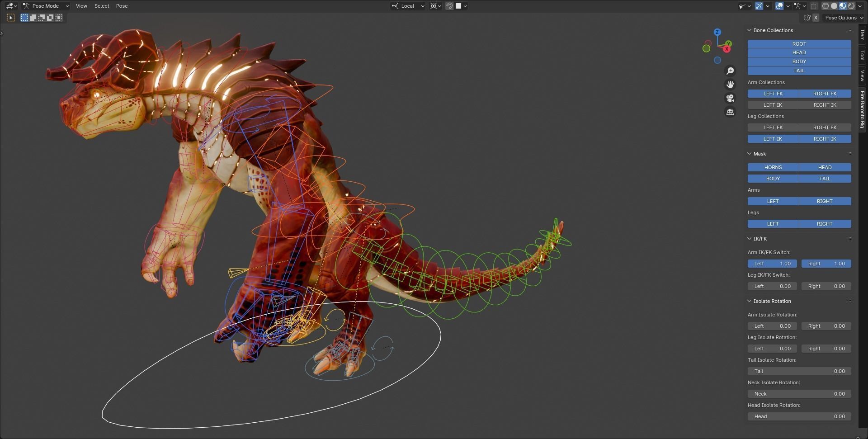Viewport: 868px width, 439px height.
Task: Click RIGHT under Legs mask
Action: [825, 224]
